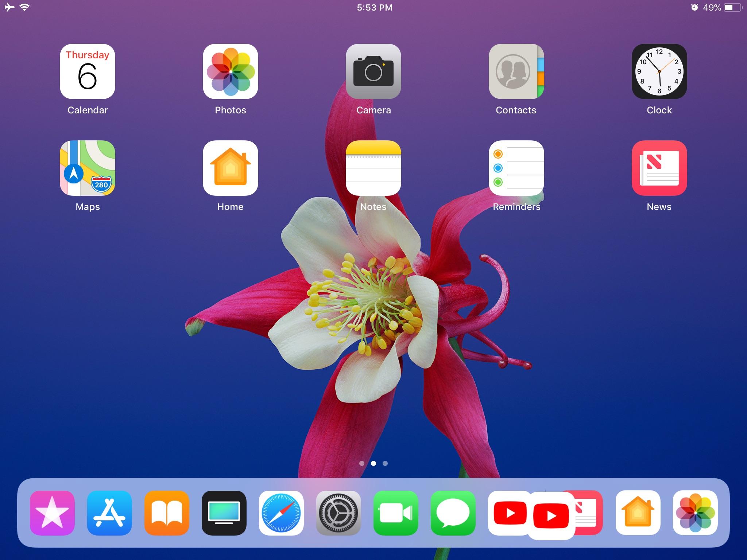The width and height of the screenshot is (747, 560).
Task: Launch the Notes app
Action: [x=373, y=169]
